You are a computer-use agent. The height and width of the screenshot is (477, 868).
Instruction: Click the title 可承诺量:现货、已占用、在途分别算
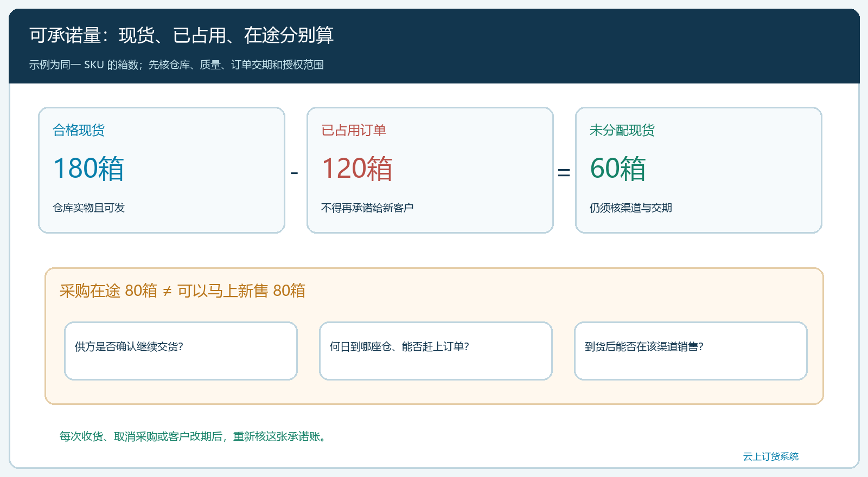181,35
